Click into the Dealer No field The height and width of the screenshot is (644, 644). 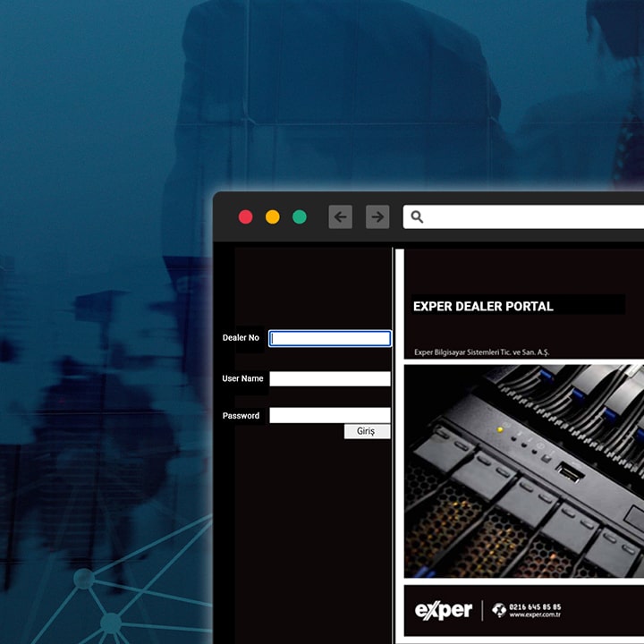[x=330, y=338]
